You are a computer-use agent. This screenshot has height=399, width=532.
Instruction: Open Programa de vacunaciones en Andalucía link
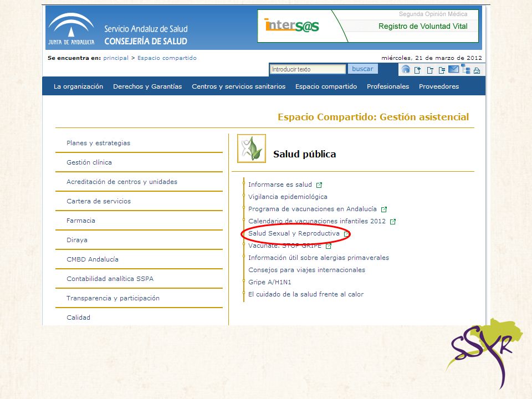[313, 209]
